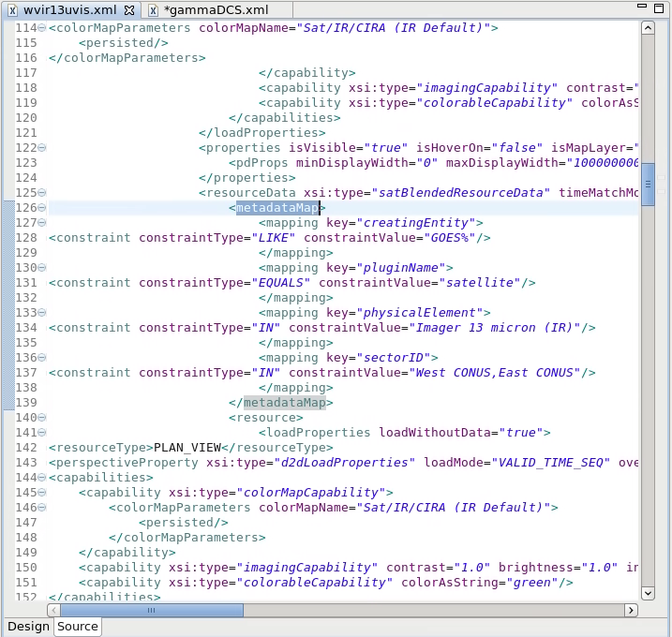Click XML file icon on wvir13uvis.xml tab
The width and height of the screenshot is (672, 637).
[13, 10]
